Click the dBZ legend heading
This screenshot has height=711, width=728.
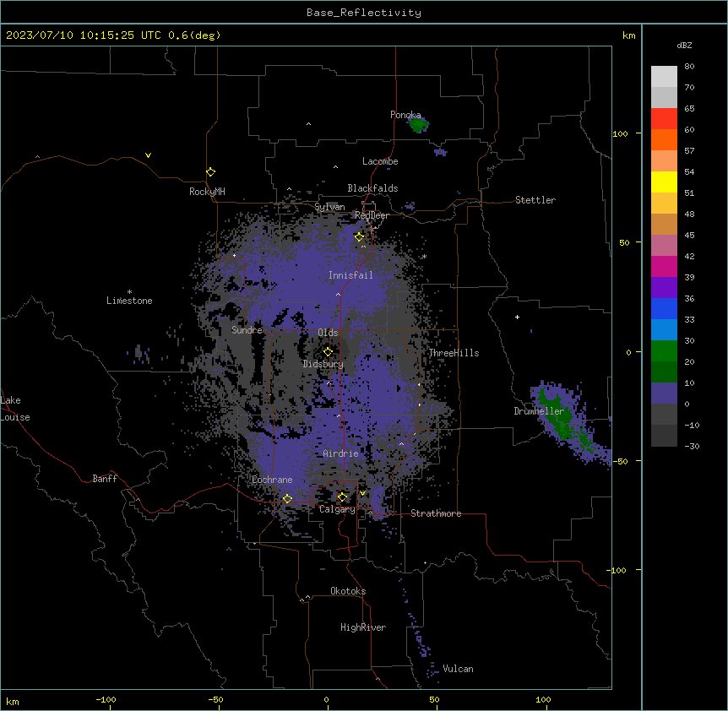coord(684,46)
